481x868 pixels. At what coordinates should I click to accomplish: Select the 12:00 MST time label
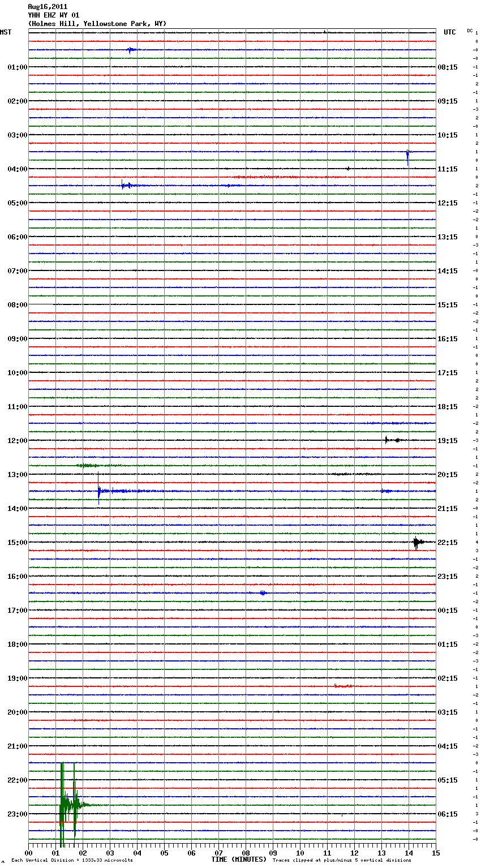coord(18,441)
